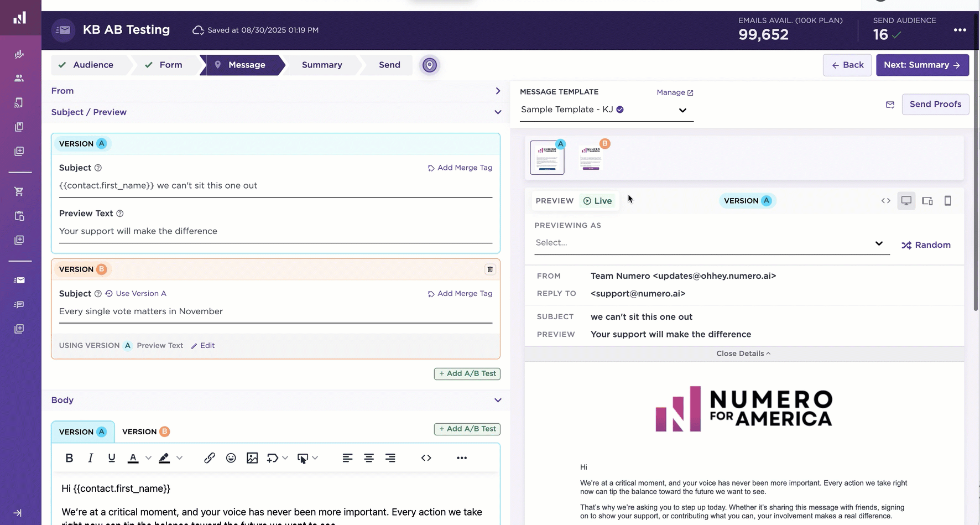Apply the highlight color swatch
980x525 pixels.
click(164, 458)
